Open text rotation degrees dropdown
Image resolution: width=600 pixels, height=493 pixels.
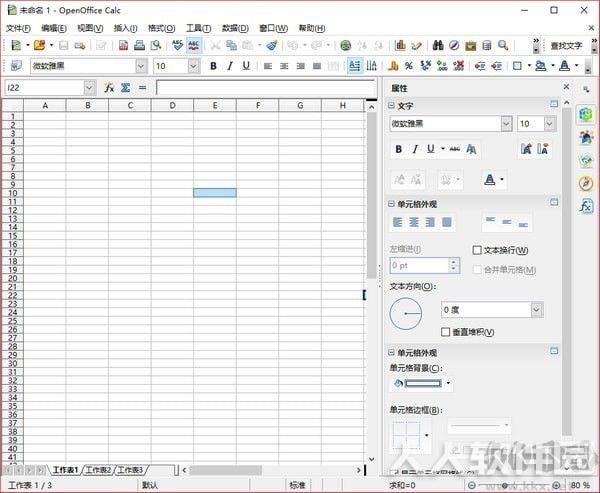click(x=537, y=310)
